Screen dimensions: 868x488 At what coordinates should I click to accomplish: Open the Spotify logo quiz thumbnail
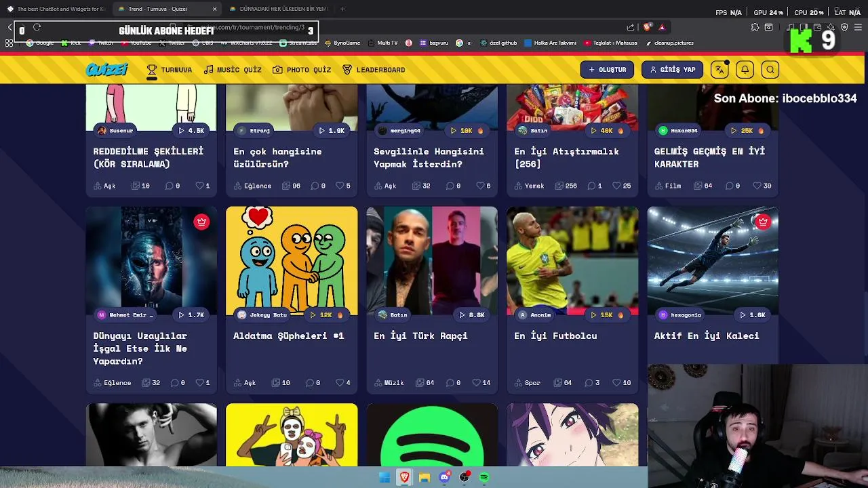pyautogui.click(x=432, y=435)
